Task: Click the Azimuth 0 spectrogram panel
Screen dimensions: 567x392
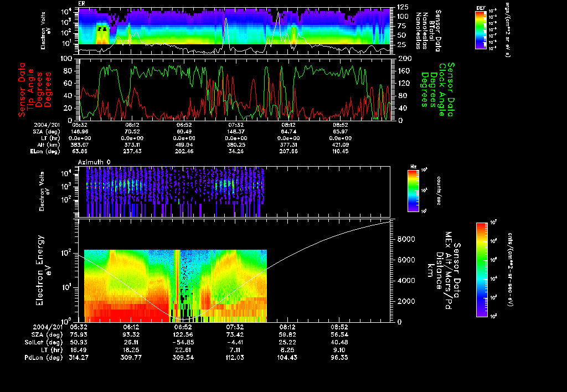Action: [234, 192]
